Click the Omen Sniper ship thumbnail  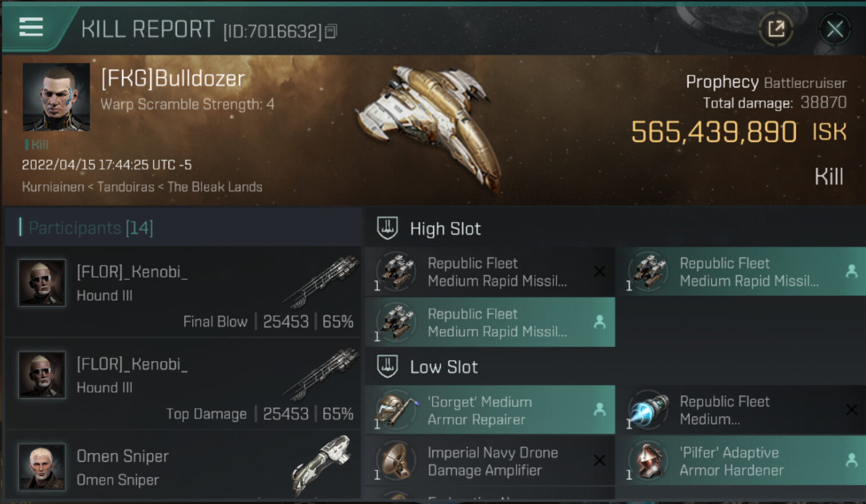tap(322, 465)
